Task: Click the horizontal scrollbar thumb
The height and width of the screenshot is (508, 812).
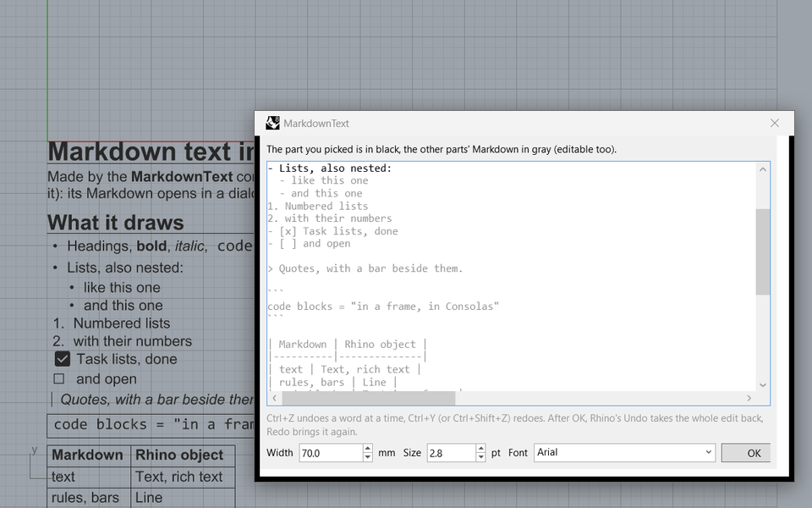Action: (368, 398)
